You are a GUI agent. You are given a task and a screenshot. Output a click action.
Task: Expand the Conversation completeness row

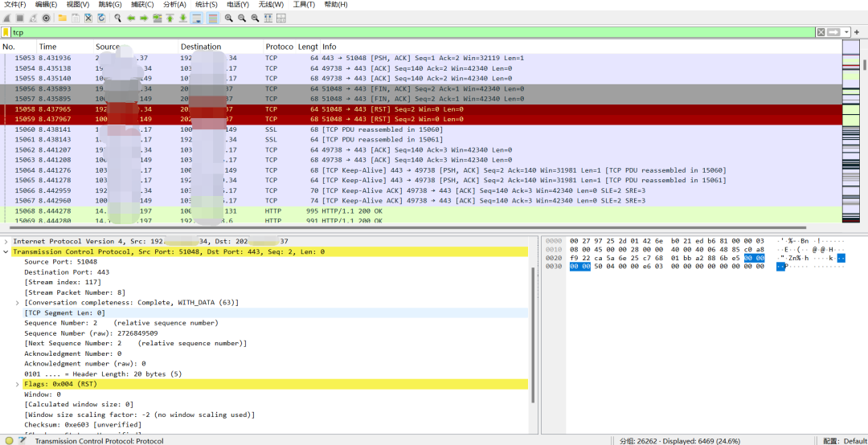[x=18, y=303]
